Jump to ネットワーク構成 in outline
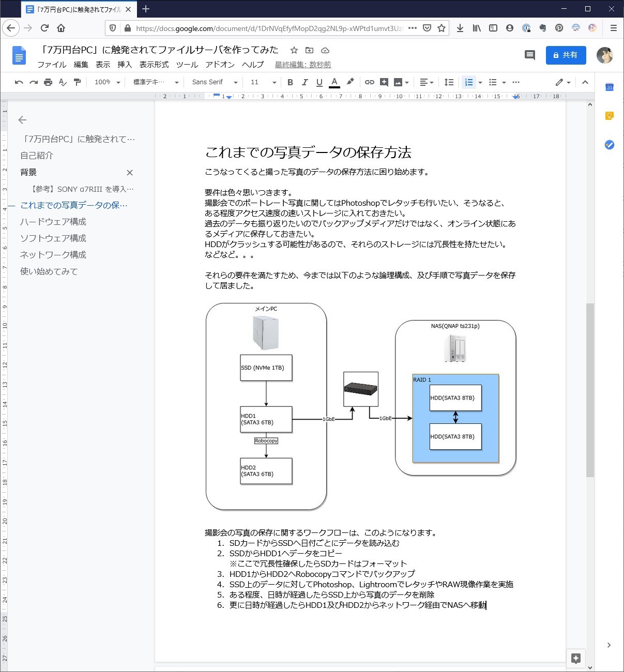Viewport: 624px width, 672px height. [53, 255]
